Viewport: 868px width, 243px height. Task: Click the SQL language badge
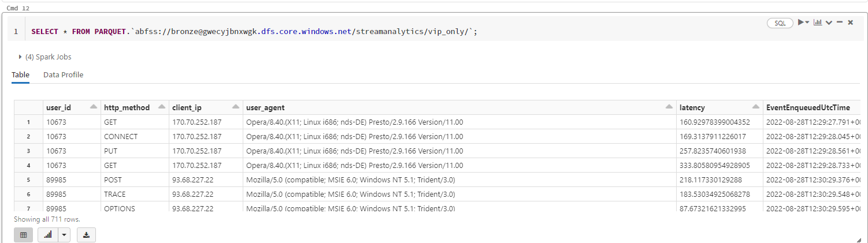point(780,23)
